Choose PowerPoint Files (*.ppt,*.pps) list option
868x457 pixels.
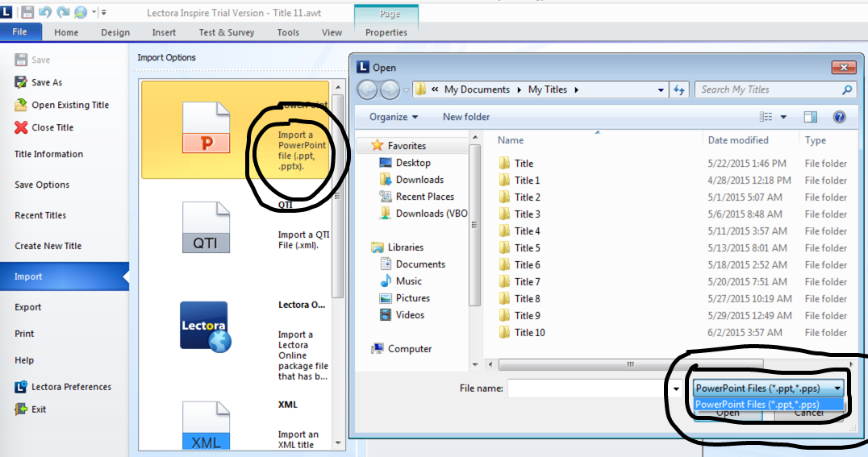click(769, 405)
